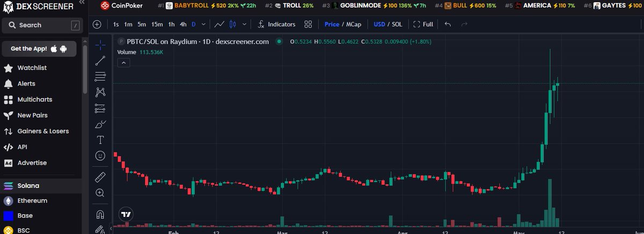Screen dimensions: 644x234
Task: Select the Text annotation tool
Action: 100,140
